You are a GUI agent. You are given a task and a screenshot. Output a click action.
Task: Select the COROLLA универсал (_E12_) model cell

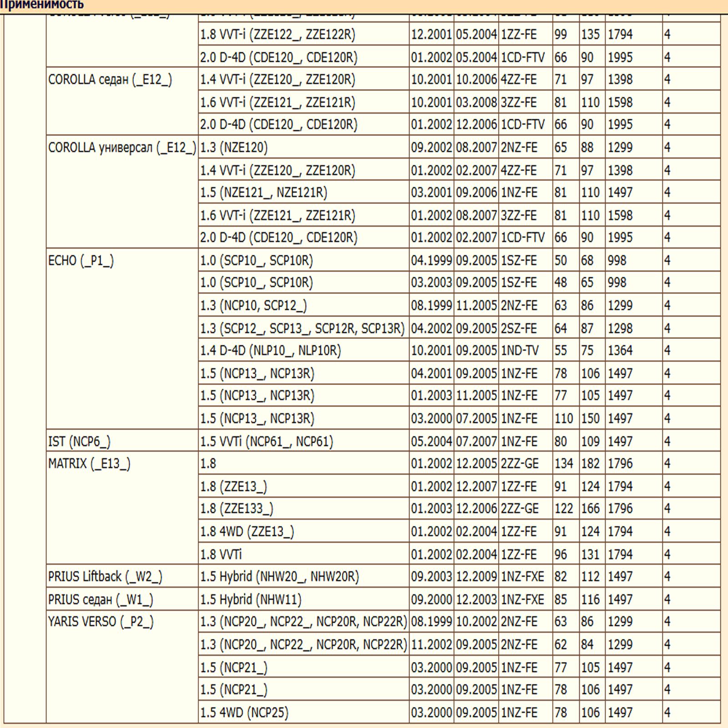click(x=122, y=148)
